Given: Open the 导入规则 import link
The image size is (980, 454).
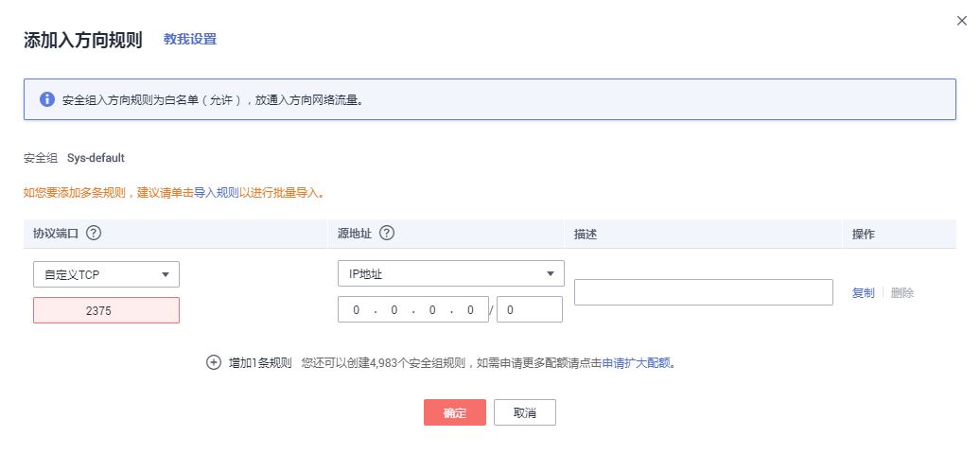Looking at the screenshot, I should (217, 193).
